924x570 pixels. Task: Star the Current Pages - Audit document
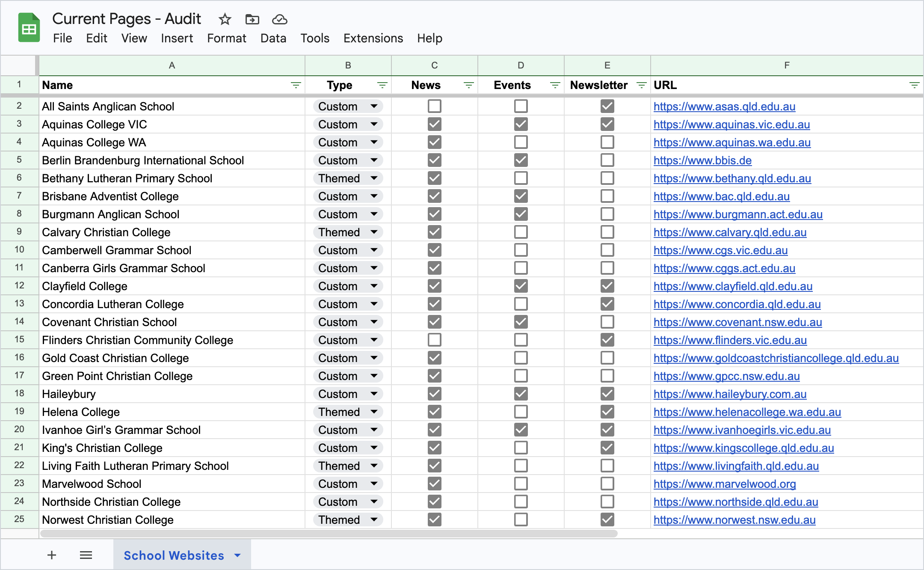[225, 19]
